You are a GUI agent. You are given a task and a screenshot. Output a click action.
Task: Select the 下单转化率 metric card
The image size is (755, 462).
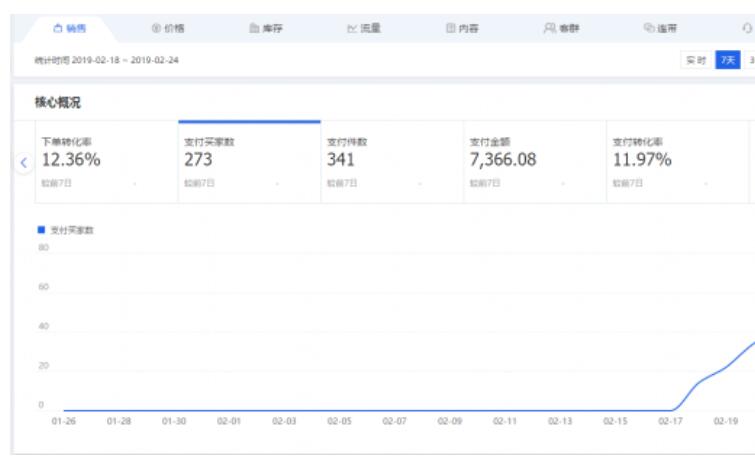pyautogui.click(x=105, y=162)
